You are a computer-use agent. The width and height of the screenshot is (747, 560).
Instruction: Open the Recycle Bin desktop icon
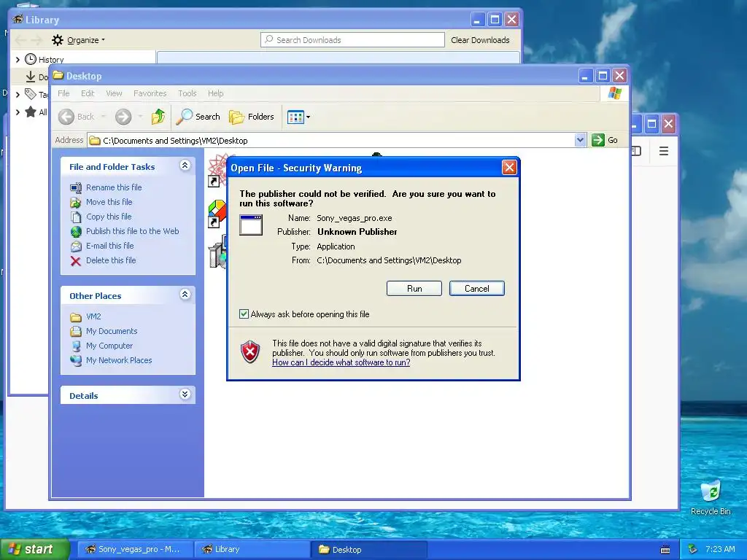pyautogui.click(x=711, y=498)
